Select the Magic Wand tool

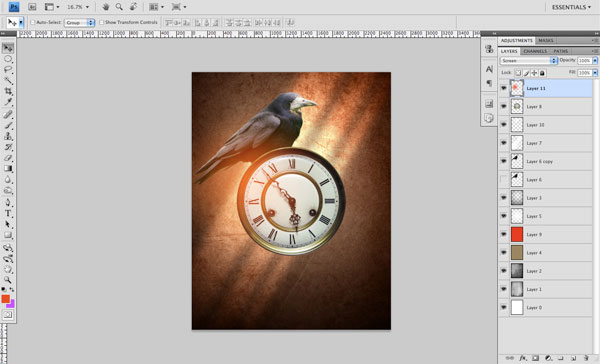tap(8, 80)
